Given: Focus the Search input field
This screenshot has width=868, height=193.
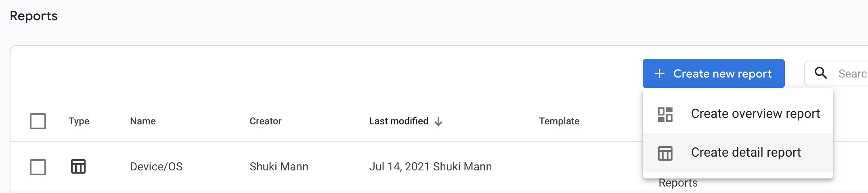Looking at the screenshot, I should pos(837,73).
